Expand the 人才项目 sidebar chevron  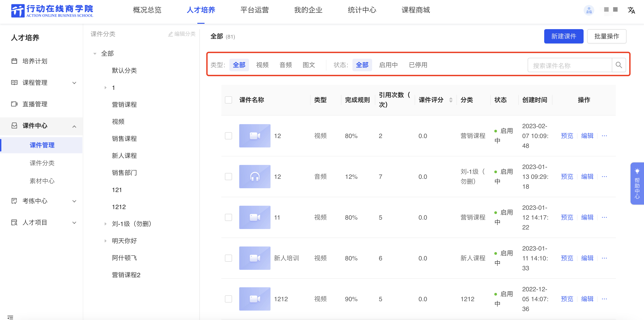[74, 223]
